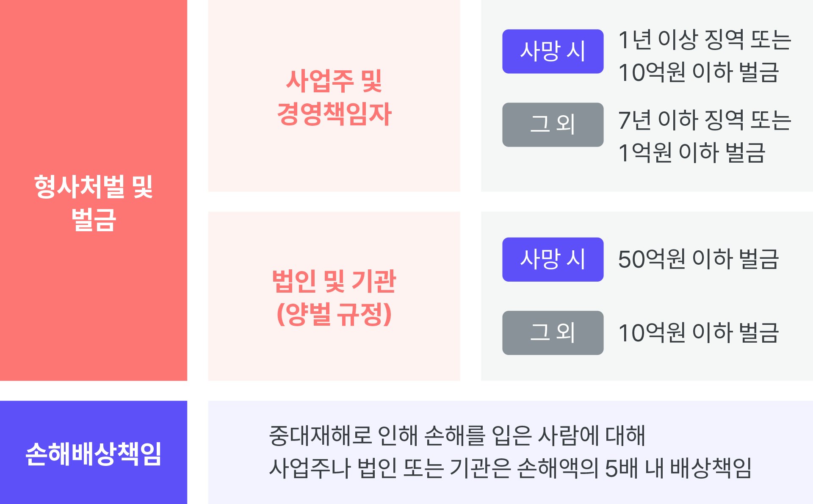
Task: Click the top gray 그 외 badge
Action: point(553,125)
